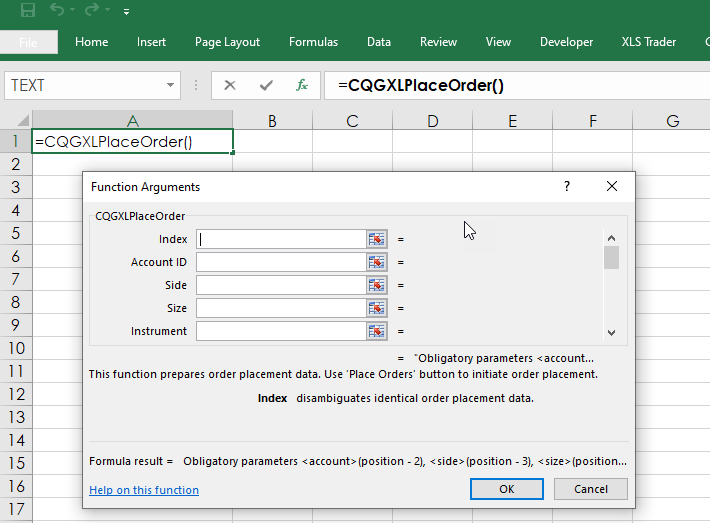This screenshot has height=523, width=710.
Task: Click the Instrument range selector icon
Action: (x=376, y=331)
